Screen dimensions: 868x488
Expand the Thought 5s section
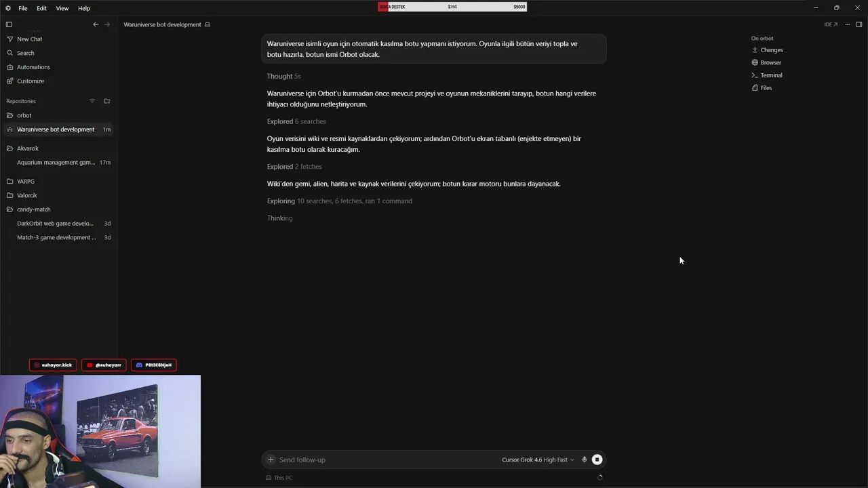pyautogui.click(x=283, y=77)
